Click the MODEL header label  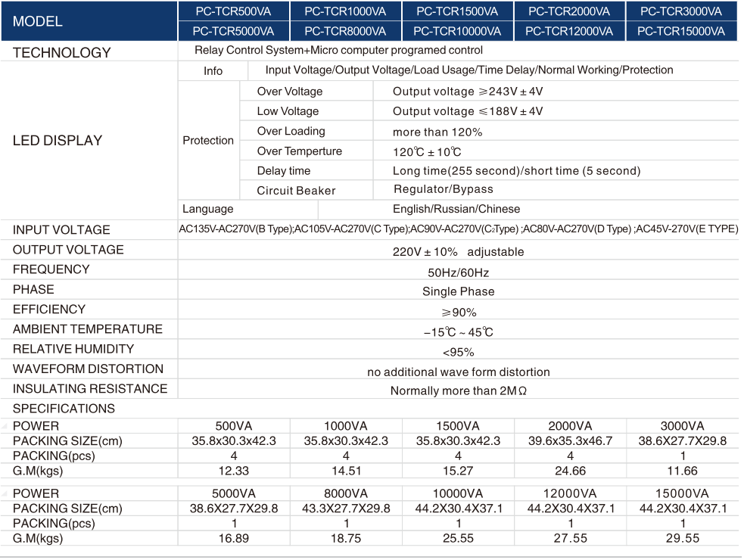(x=38, y=21)
